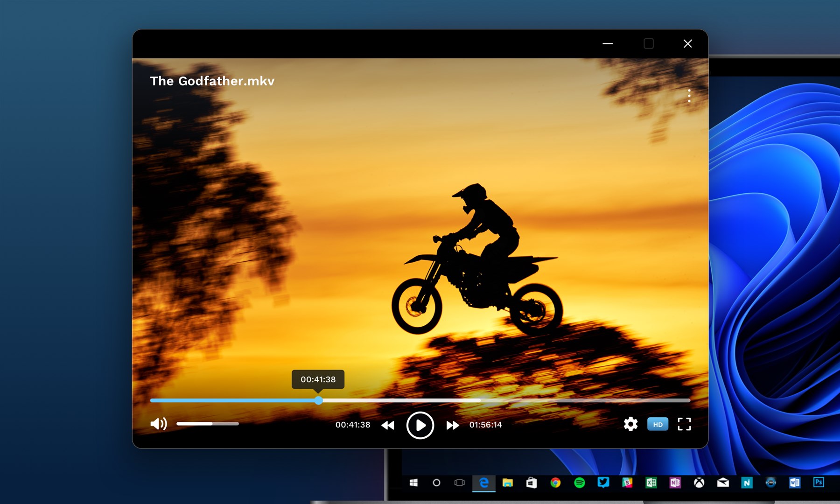Open the teal N app in taskbar
Image resolution: width=840 pixels, height=504 pixels.
(x=747, y=483)
